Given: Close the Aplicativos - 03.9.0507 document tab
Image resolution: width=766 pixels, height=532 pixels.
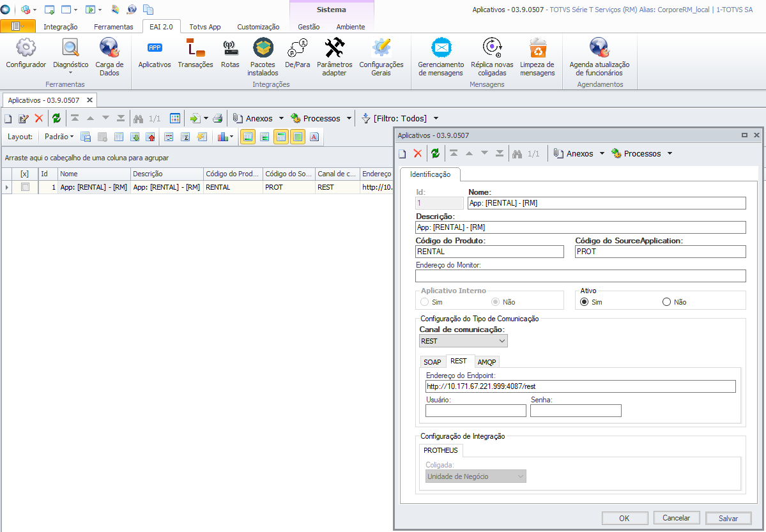Looking at the screenshot, I should click(89, 100).
